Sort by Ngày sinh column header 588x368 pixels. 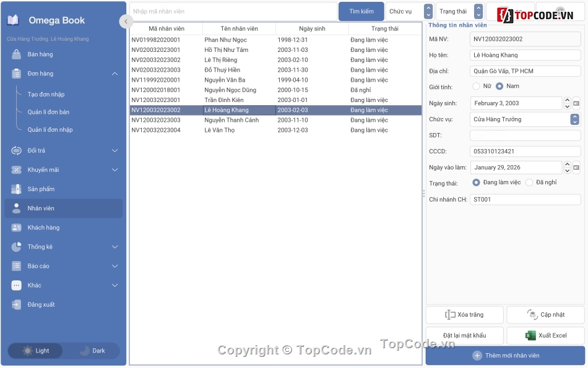[x=312, y=28]
